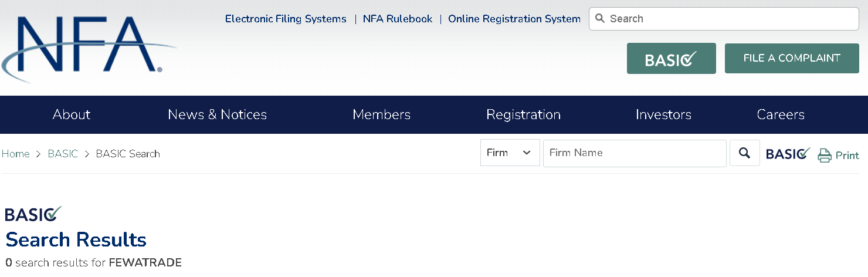The image size is (868, 277).
Task: Click the BASIC logo beside the Print link
Action: click(x=788, y=154)
